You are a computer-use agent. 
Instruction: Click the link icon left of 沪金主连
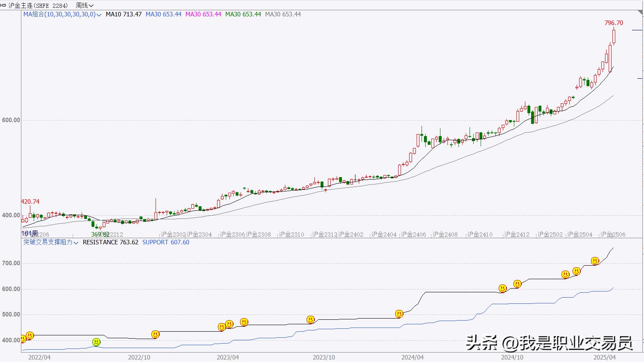pyautogui.click(x=4, y=5)
